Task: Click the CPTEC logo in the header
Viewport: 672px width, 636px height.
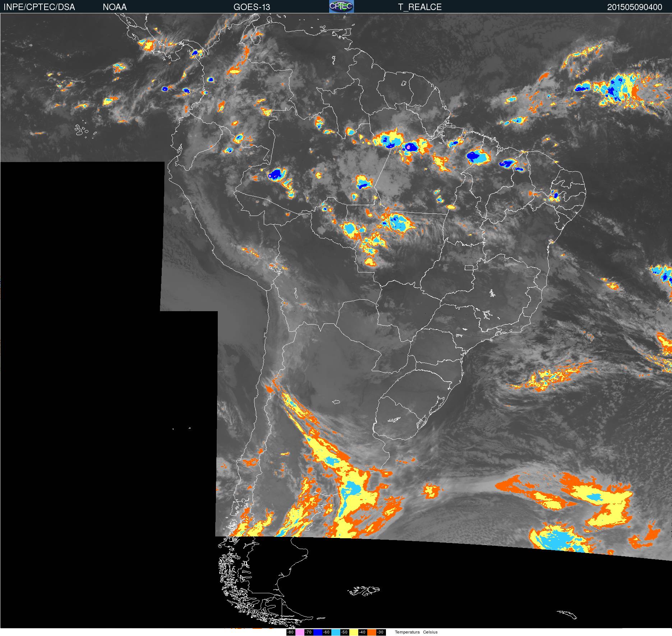Action: pyautogui.click(x=341, y=6)
